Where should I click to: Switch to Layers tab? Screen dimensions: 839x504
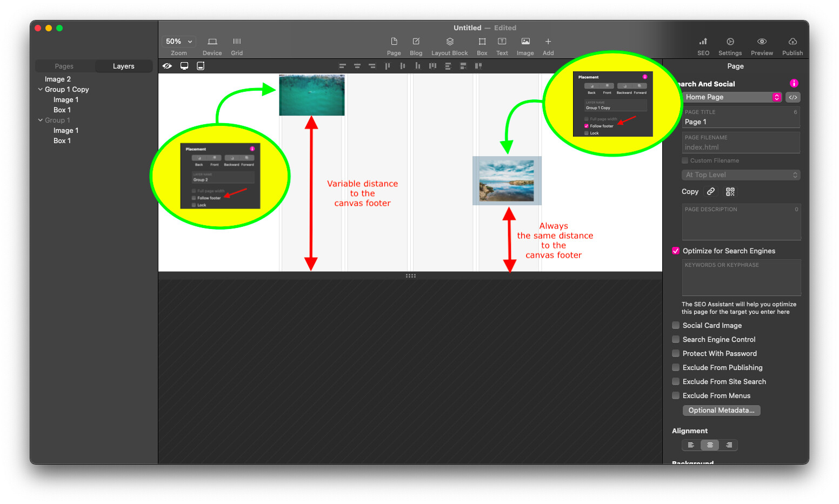point(123,66)
